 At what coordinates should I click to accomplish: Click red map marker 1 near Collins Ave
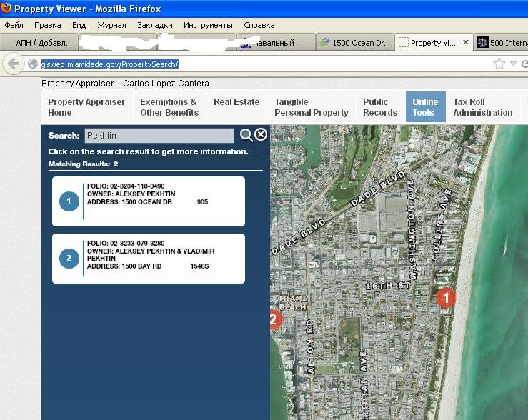[x=446, y=298]
